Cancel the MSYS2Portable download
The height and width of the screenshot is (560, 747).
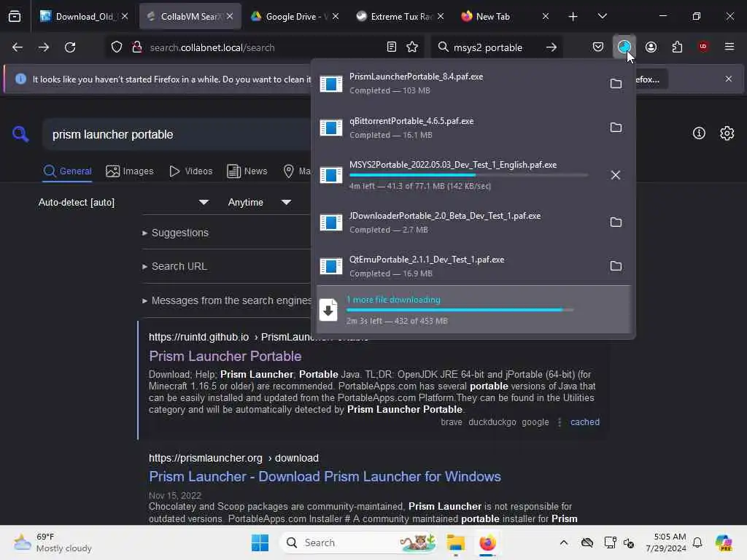616,175
